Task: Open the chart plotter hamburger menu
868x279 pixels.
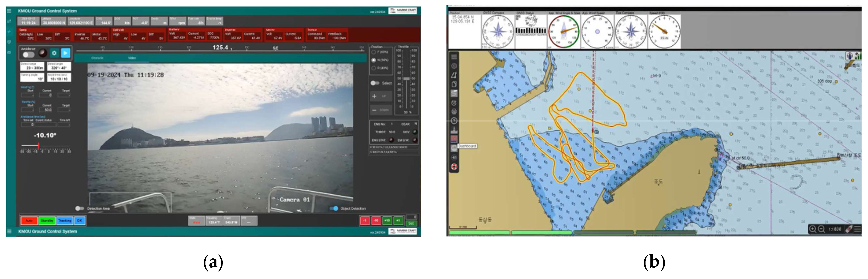Action: click(x=454, y=57)
